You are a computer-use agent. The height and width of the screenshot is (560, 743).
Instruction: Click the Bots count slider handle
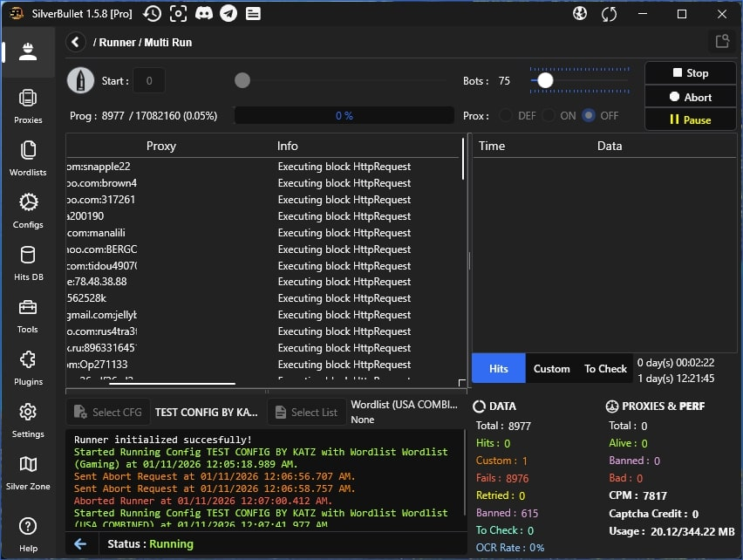tap(545, 80)
